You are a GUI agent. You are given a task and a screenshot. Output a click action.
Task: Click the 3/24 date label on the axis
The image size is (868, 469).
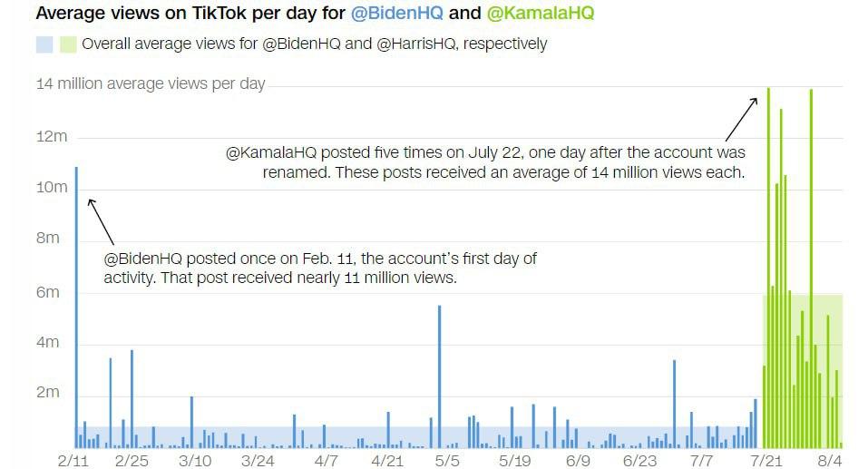pos(258,460)
